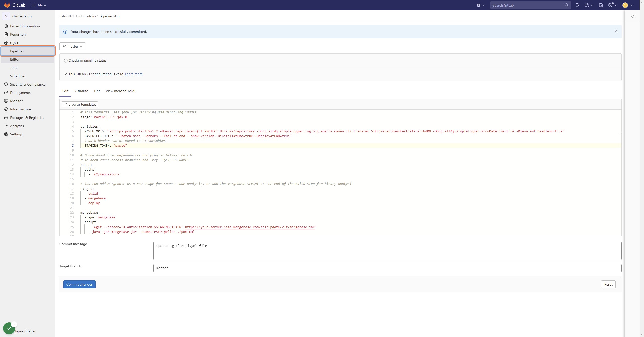The width and height of the screenshot is (644, 337).
Task: Focus the Target Branch field
Action: pos(387,268)
